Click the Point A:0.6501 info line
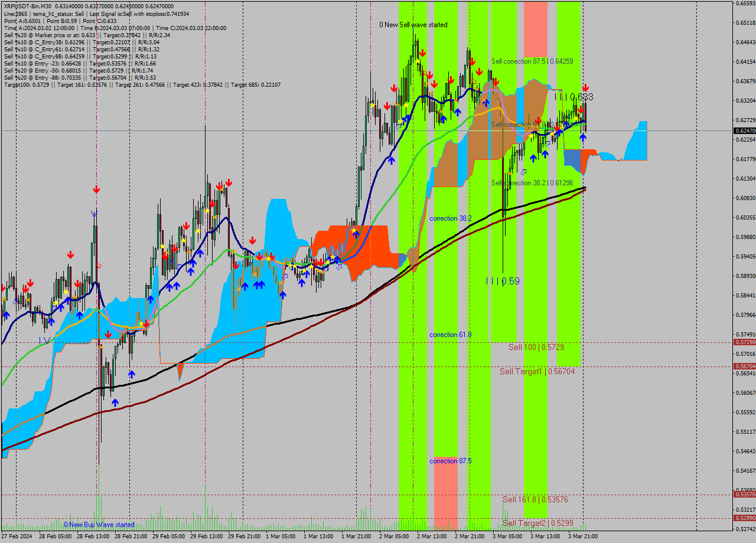The image size is (756, 543). click(60, 21)
